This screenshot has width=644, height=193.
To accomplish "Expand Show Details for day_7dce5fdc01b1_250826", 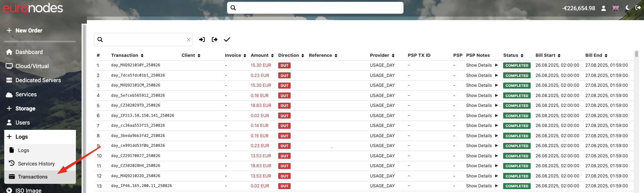I will click(482, 76).
